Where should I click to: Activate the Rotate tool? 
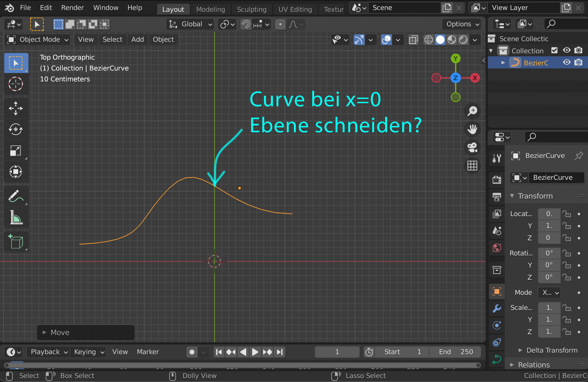point(16,130)
